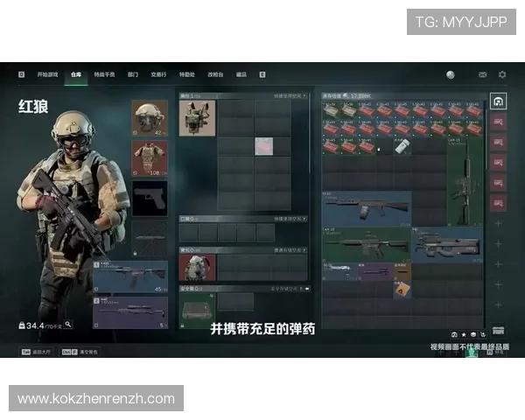Open the third red stash container tab

click(498, 163)
